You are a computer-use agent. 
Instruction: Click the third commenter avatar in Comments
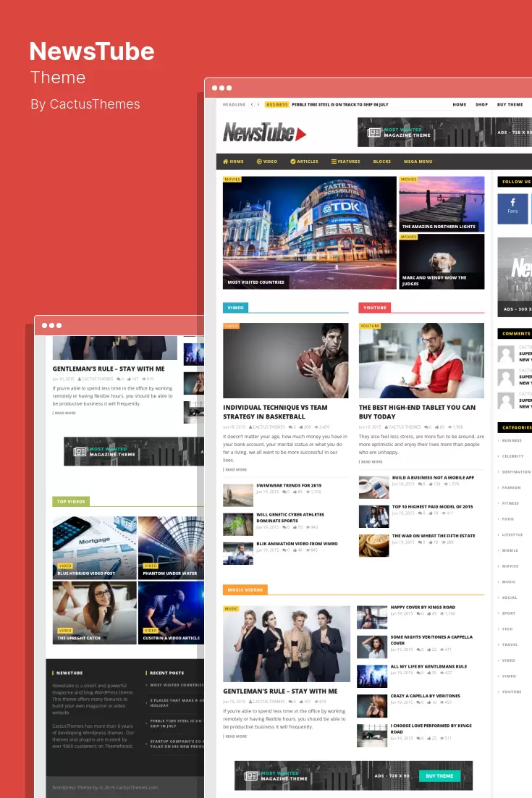505,400
